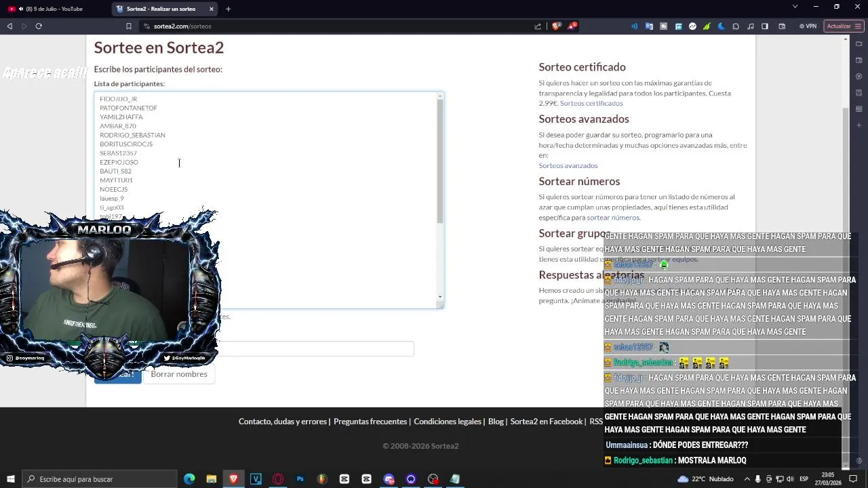
Task: Close the Sortea2 tab
Action: coord(212,9)
